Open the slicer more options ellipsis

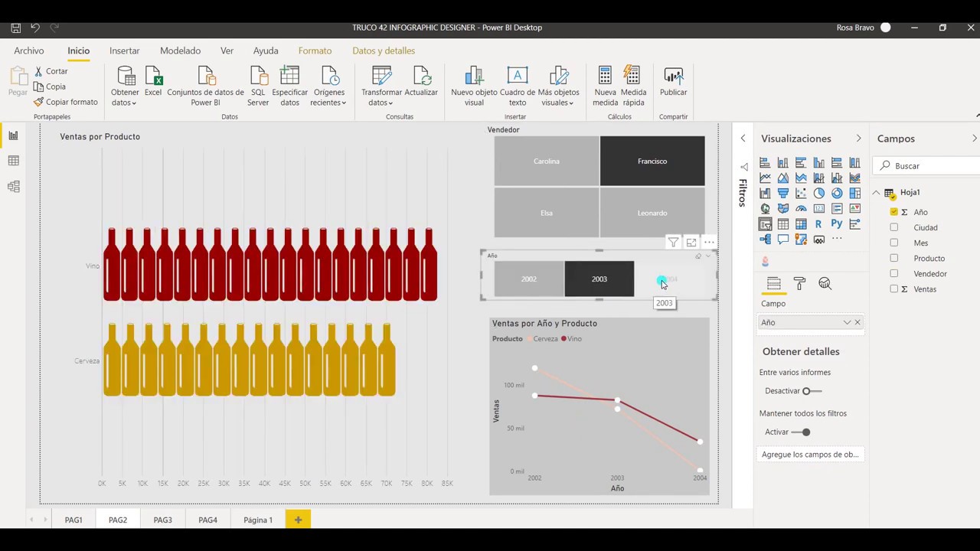point(710,242)
